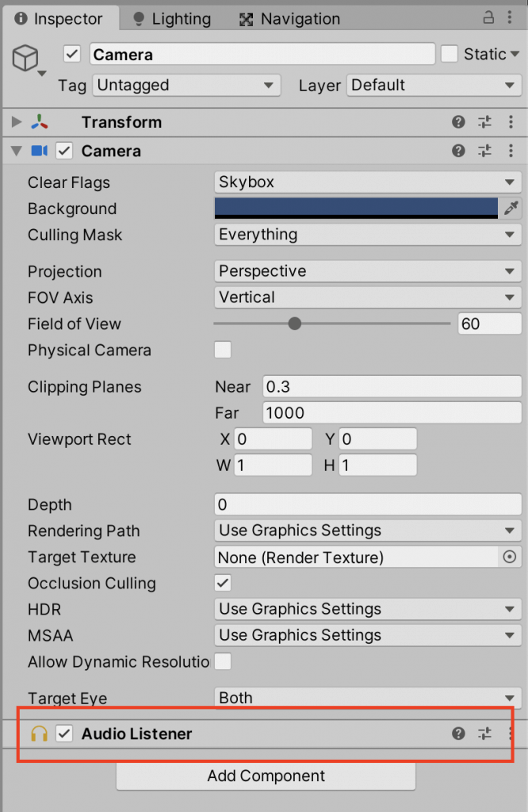Open Audio Listener three-dot options menu
The image size is (528, 812).
pyautogui.click(x=511, y=733)
